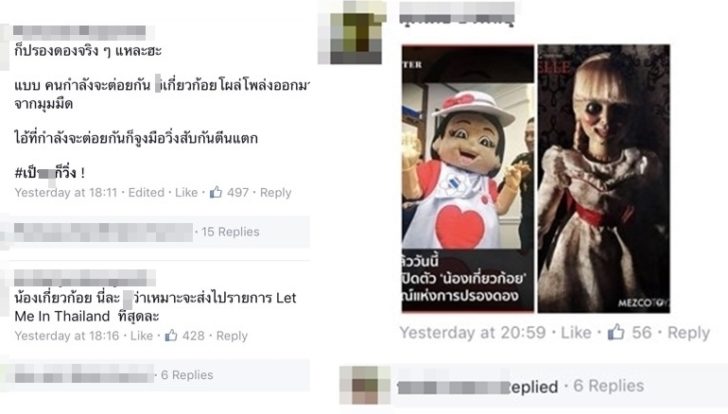
Task: Click the thumbs-up icon showing 497 likes
Action: (x=216, y=192)
